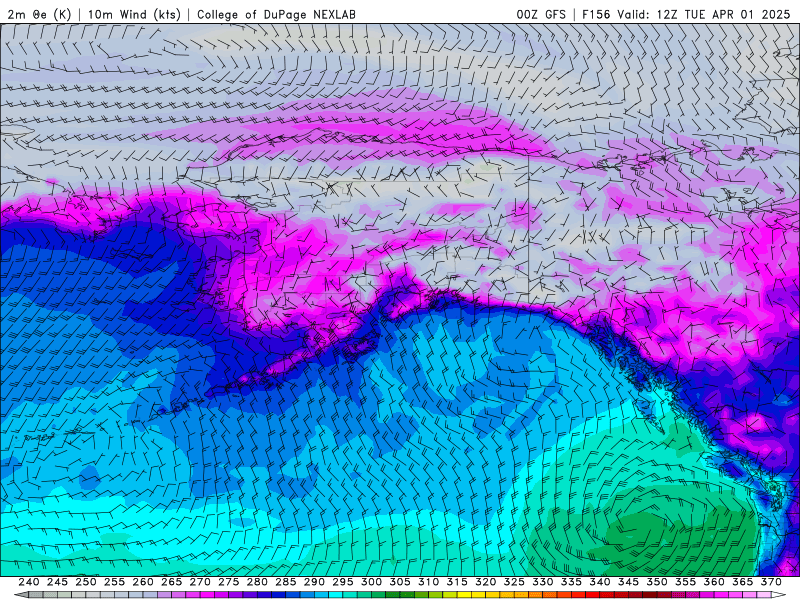Select the 360 value on the color scale

714,582
